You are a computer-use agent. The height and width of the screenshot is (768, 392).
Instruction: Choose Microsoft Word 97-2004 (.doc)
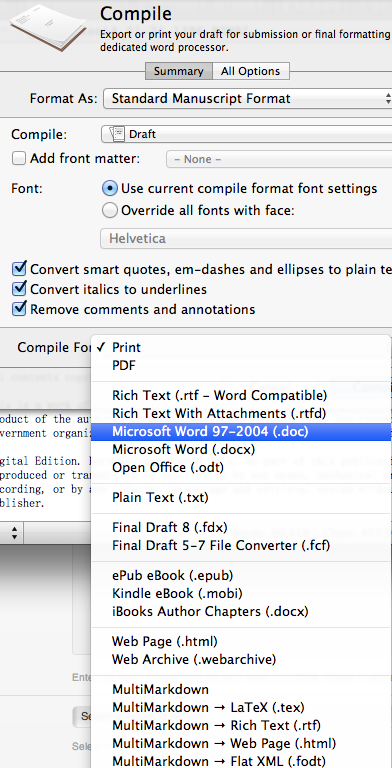[x=241, y=432]
